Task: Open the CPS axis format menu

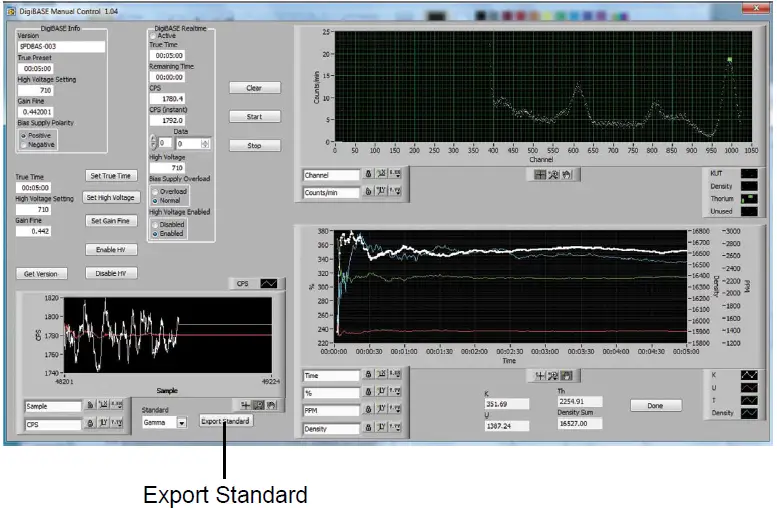Action: 116,423
